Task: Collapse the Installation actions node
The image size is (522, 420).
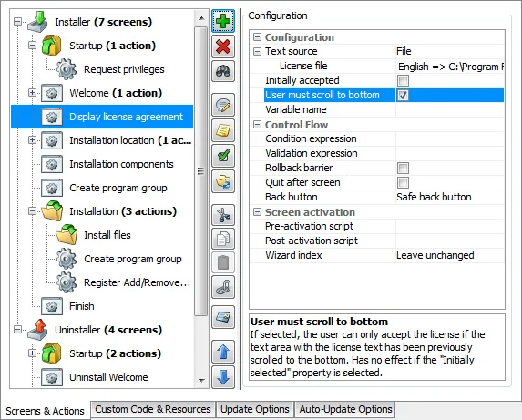Action: click(x=32, y=211)
